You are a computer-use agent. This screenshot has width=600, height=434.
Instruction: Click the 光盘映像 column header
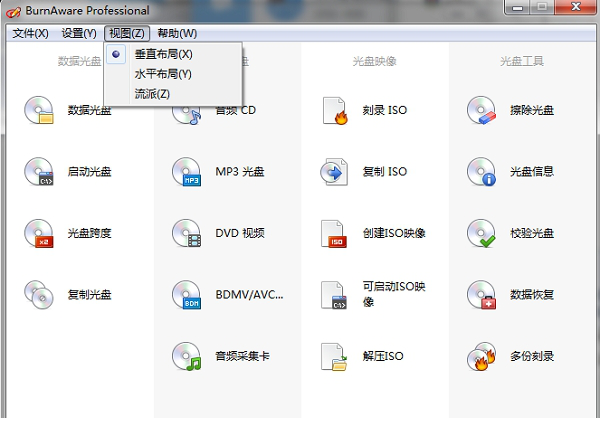375,61
